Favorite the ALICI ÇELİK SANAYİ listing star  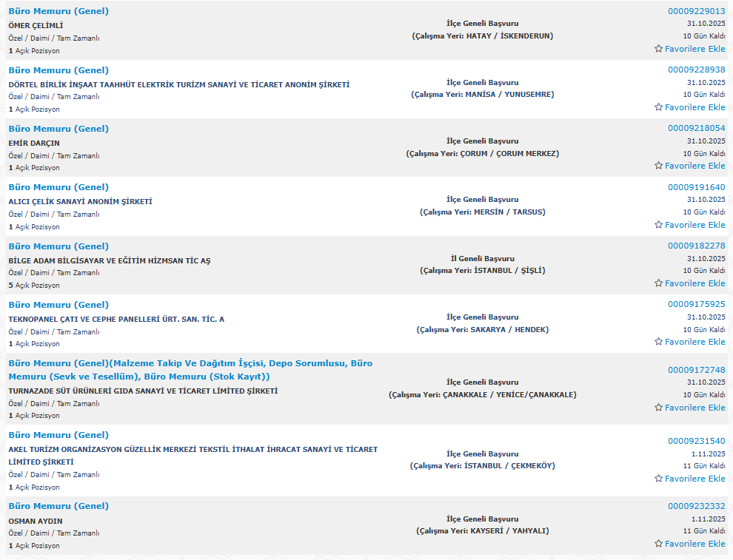(658, 225)
